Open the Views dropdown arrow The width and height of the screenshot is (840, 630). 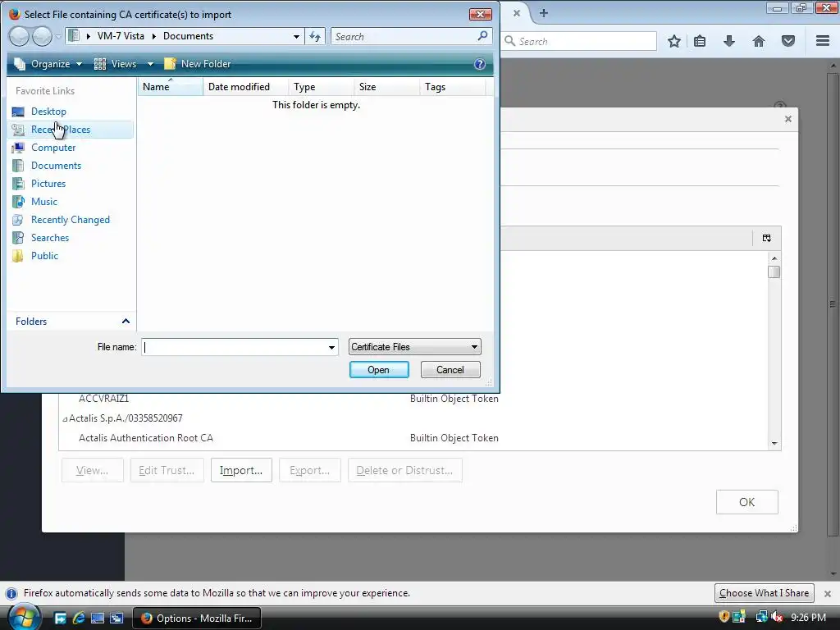click(151, 64)
